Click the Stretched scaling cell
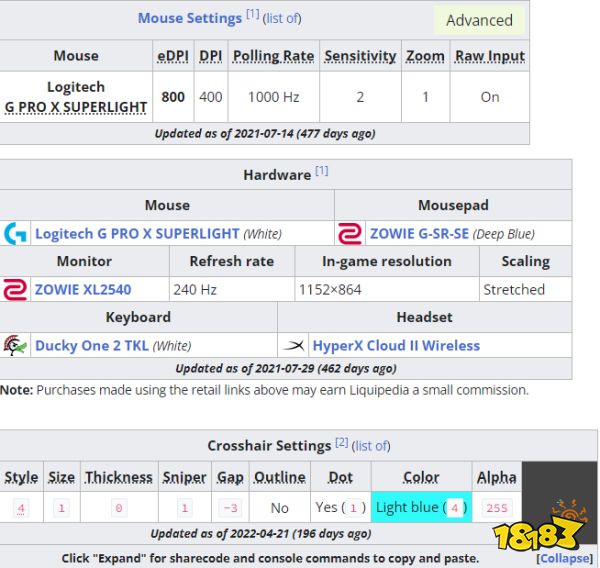600x568 pixels. click(526, 289)
